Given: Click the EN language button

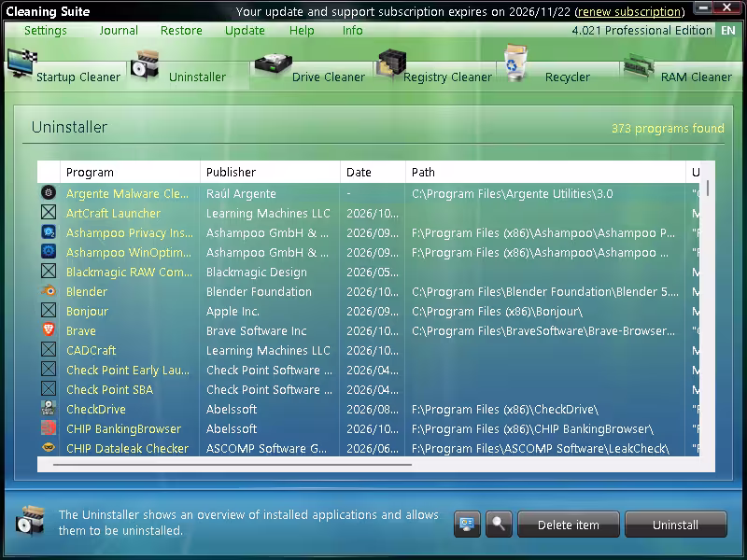Looking at the screenshot, I should pyautogui.click(x=728, y=31).
